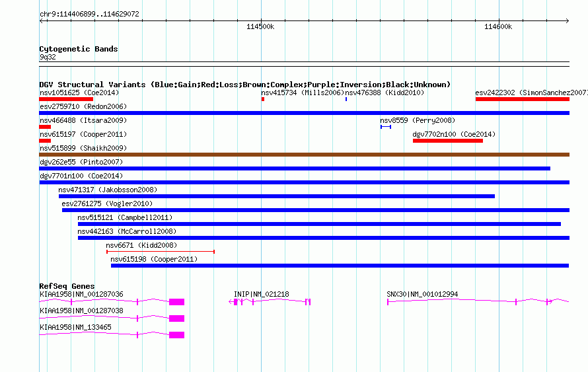Select variant label nsv442163 (McCarroll2008)
The image size is (588, 372).
[x=127, y=231]
